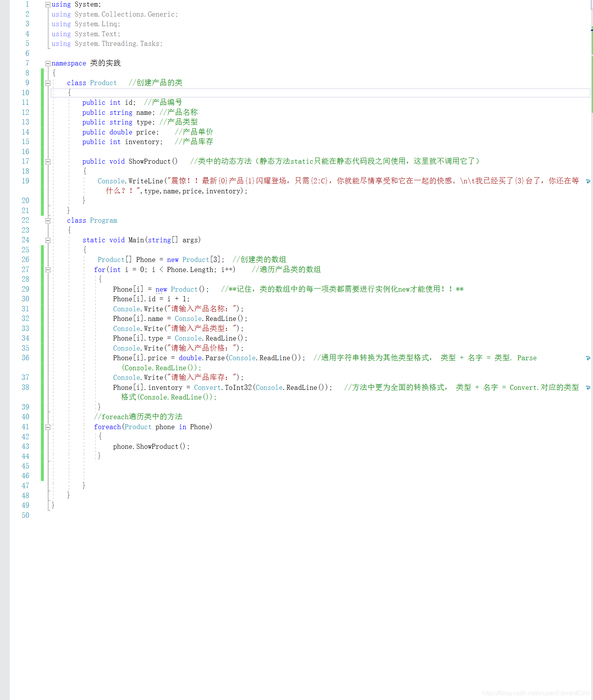Image resolution: width=593 pixels, height=700 pixels.
Task: Collapse the namespace 类的实践 block
Action: [x=48, y=64]
